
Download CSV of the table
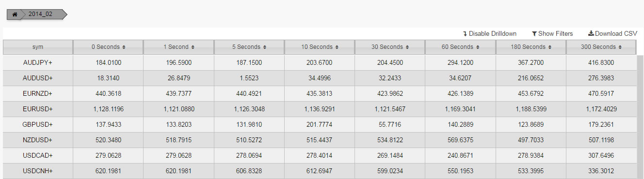[x=612, y=33]
